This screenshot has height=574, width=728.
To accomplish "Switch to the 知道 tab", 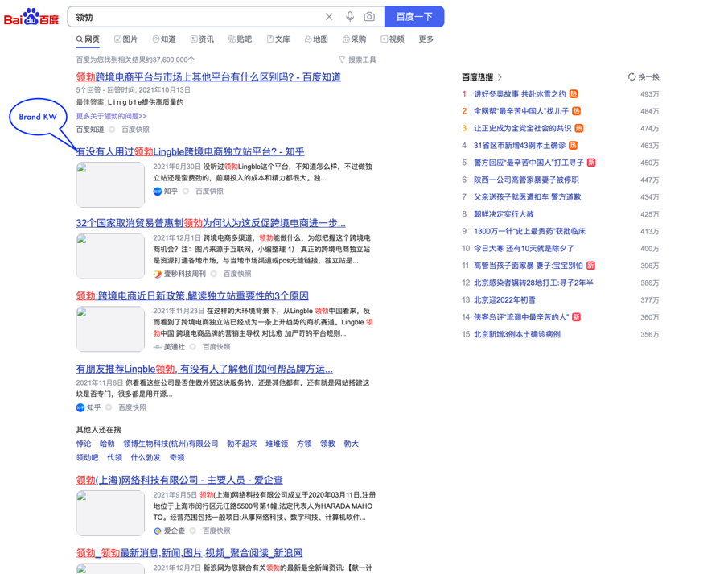I will coord(164,39).
